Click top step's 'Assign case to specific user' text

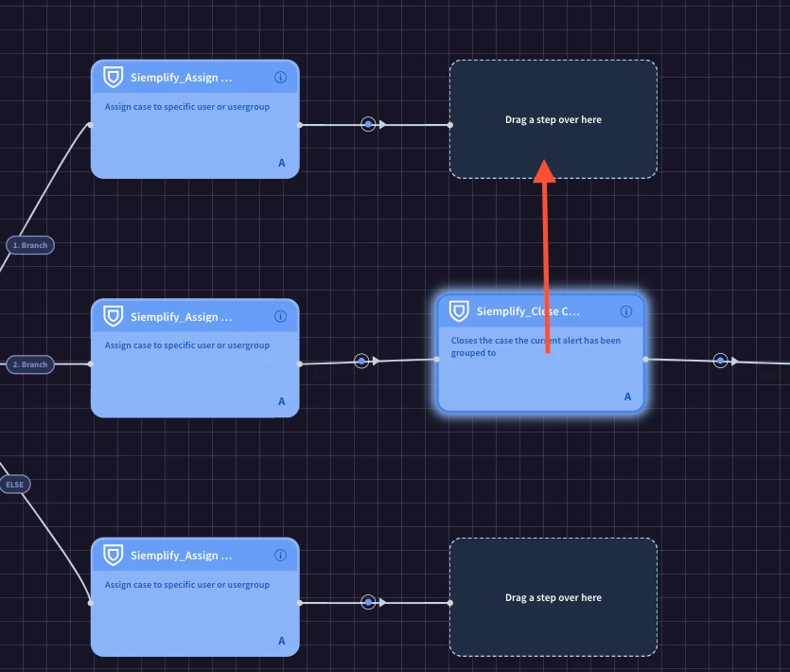(187, 107)
